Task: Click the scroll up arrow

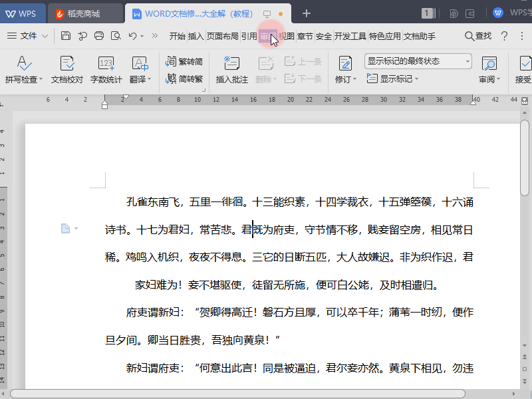Action: point(525,112)
